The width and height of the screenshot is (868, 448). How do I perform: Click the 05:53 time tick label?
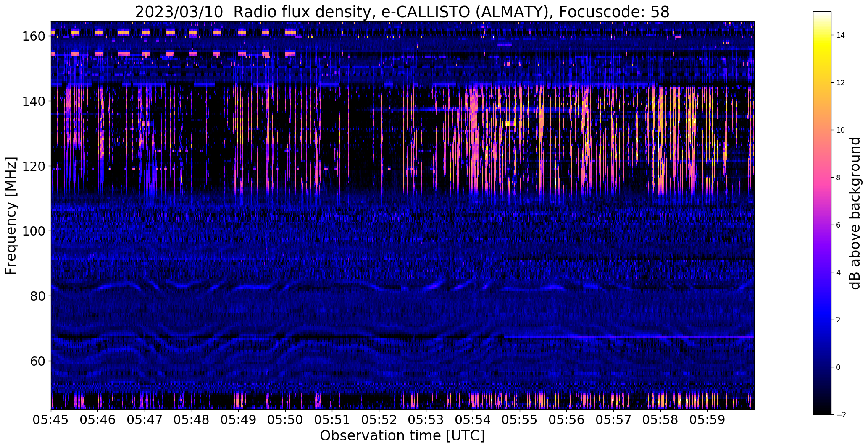pyautogui.click(x=426, y=419)
